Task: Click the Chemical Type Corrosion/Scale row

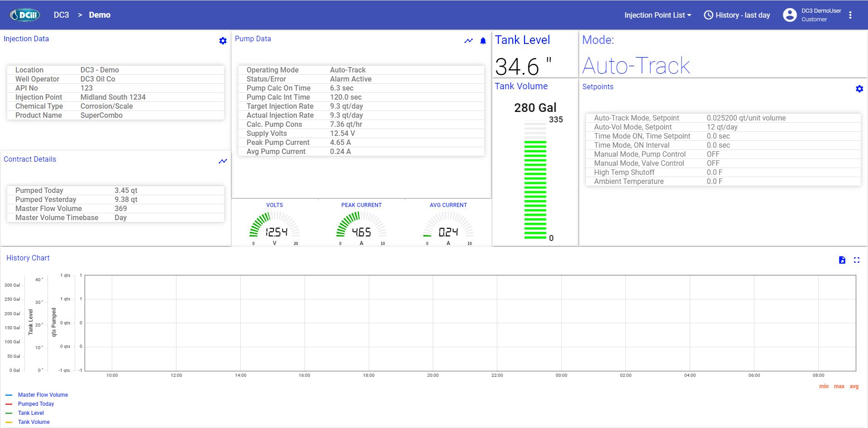Action: click(x=115, y=106)
